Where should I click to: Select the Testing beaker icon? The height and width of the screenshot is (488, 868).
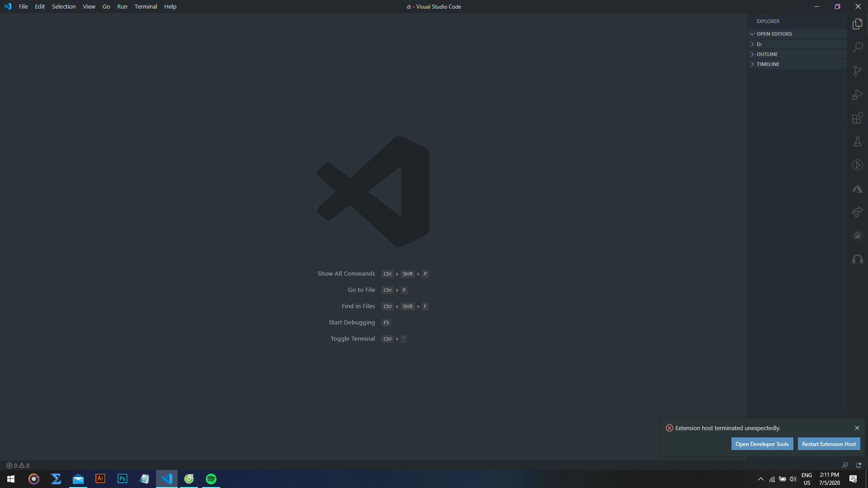pyautogui.click(x=857, y=141)
